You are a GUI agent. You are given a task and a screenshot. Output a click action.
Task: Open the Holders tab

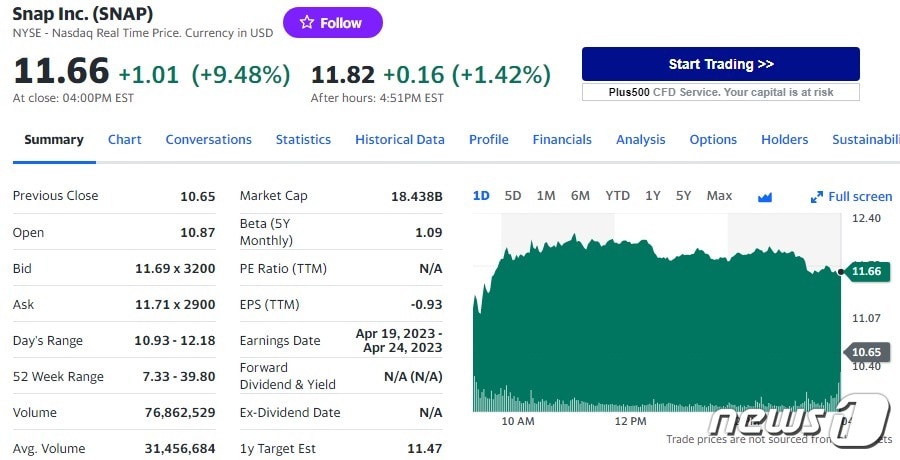(784, 140)
